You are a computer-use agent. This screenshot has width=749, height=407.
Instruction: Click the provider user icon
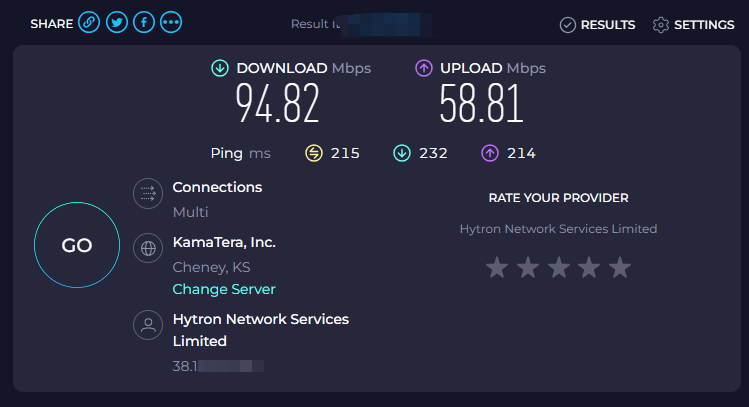point(148,325)
